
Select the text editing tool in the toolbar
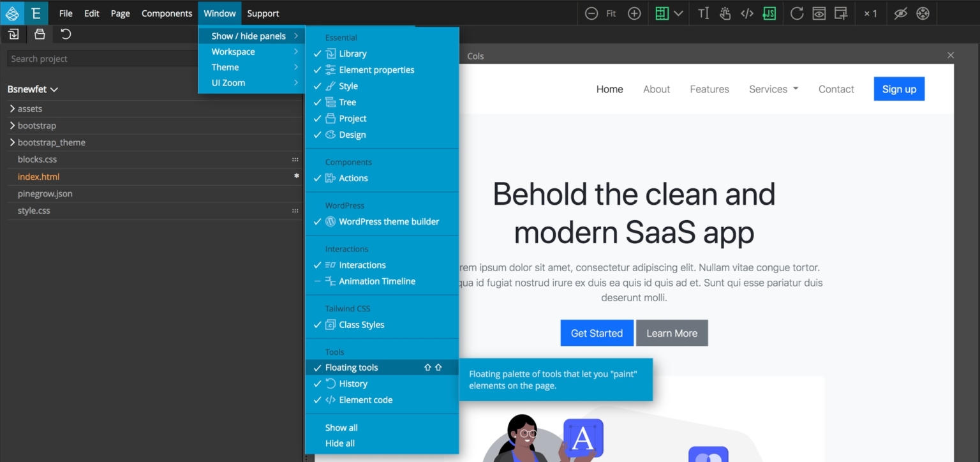click(702, 13)
